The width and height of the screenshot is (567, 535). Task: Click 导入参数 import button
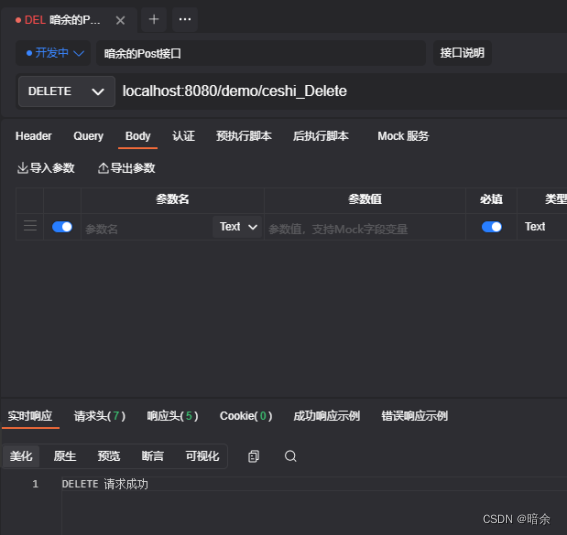46,168
